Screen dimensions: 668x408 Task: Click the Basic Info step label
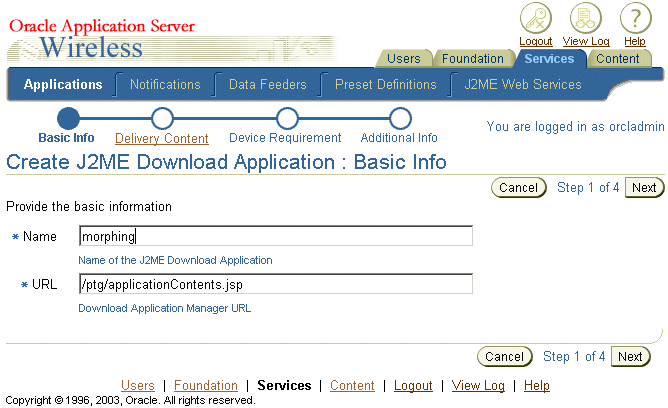[66, 138]
